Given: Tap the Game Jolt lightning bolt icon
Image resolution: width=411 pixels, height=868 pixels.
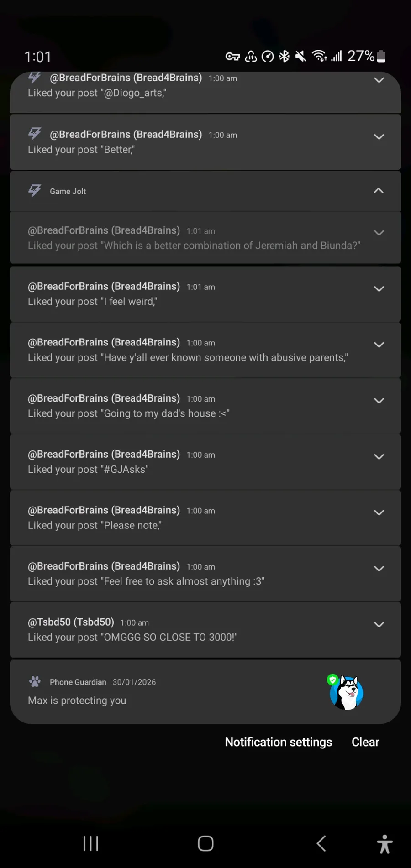Looking at the screenshot, I should point(35,191).
